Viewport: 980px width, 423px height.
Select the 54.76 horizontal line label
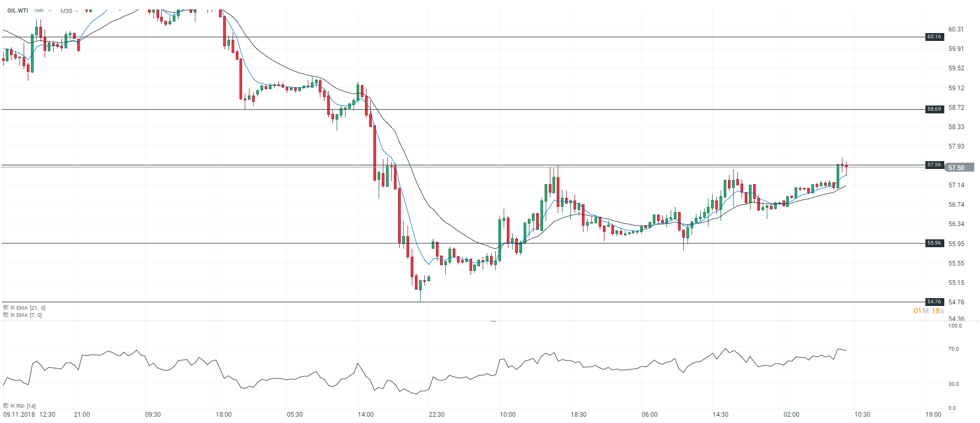[x=934, y=302]
